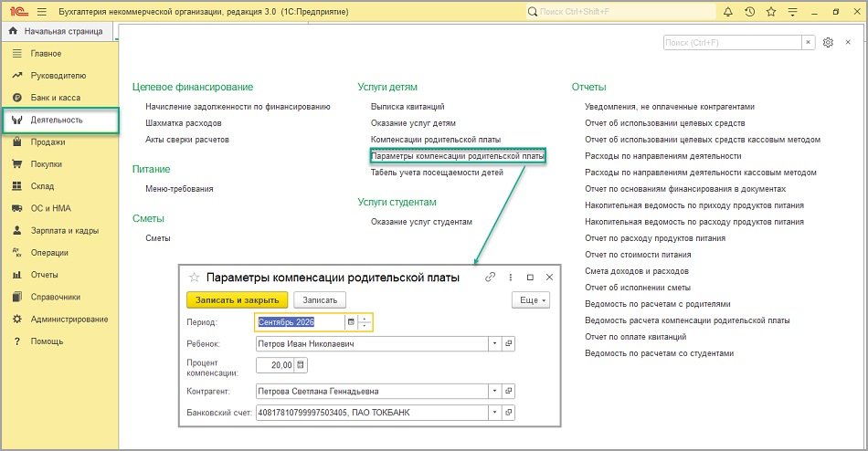Viewport: 868px width, 451px height.
Task: Open the Контрагент record card
Action: click(x=509, y=392)
